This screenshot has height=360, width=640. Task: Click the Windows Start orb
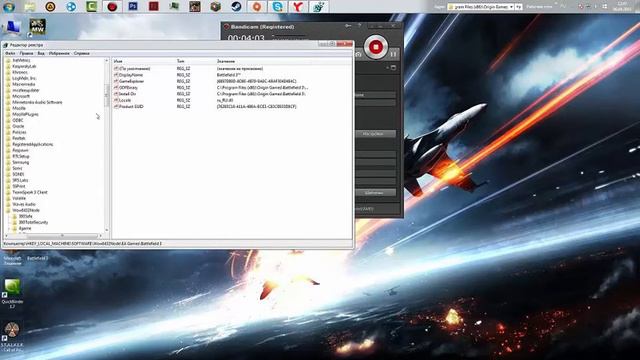tap(9, 7)
